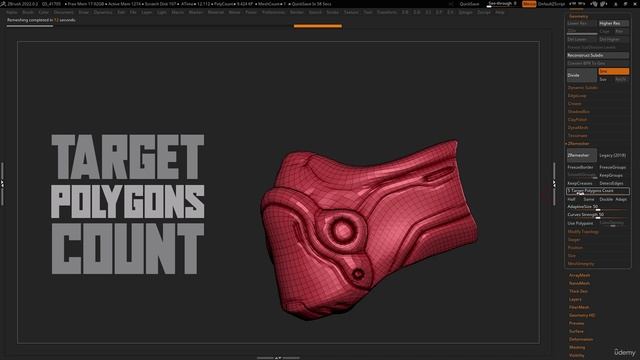
Task: Open the bottom tray divider arrows
Action: tap(278, 358)
